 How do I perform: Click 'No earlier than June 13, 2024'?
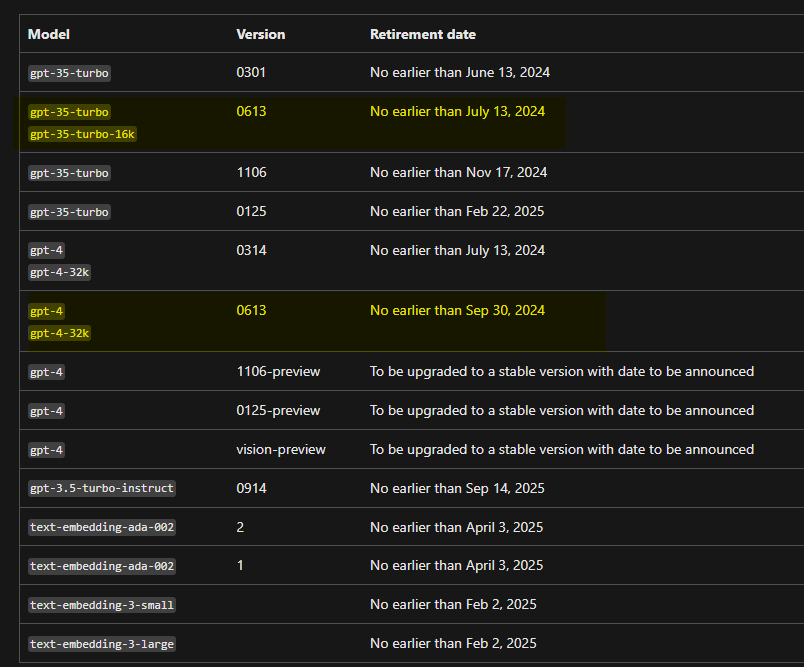[460, 72]
